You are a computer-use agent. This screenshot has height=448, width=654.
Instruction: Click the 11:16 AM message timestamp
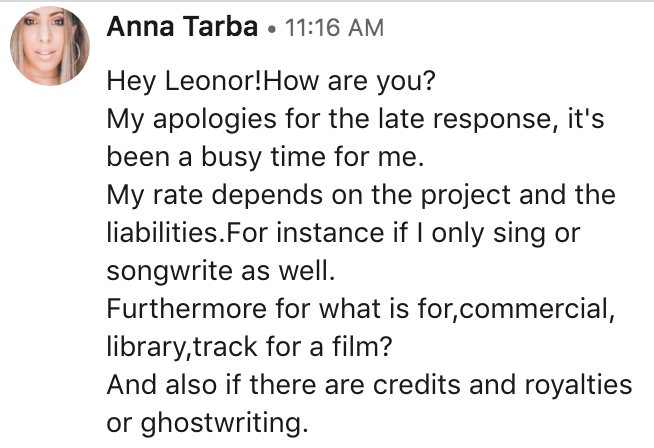334,29
